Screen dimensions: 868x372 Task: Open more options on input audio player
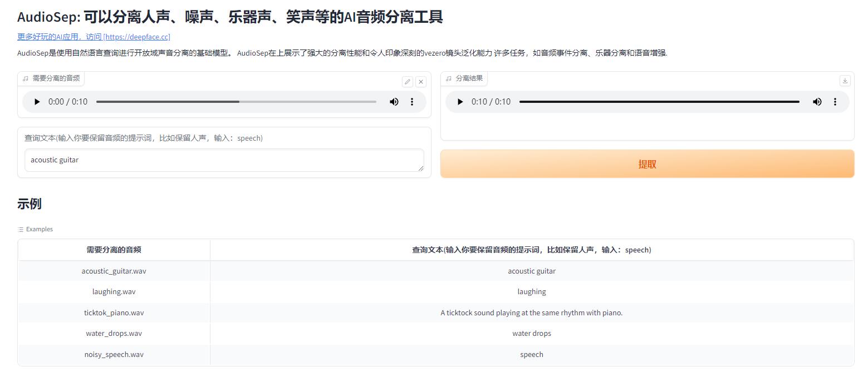412,102
